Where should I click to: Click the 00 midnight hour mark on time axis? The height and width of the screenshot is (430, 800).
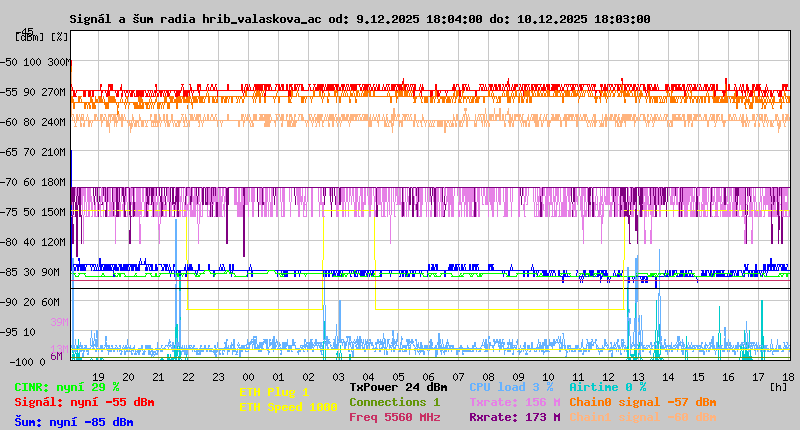point(248,376)
